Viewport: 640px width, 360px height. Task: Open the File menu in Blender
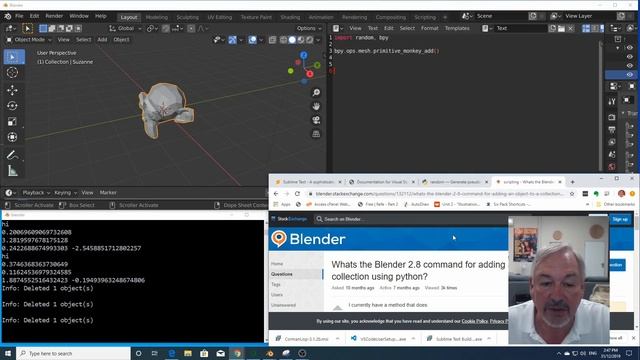click(x=19, y=16)
